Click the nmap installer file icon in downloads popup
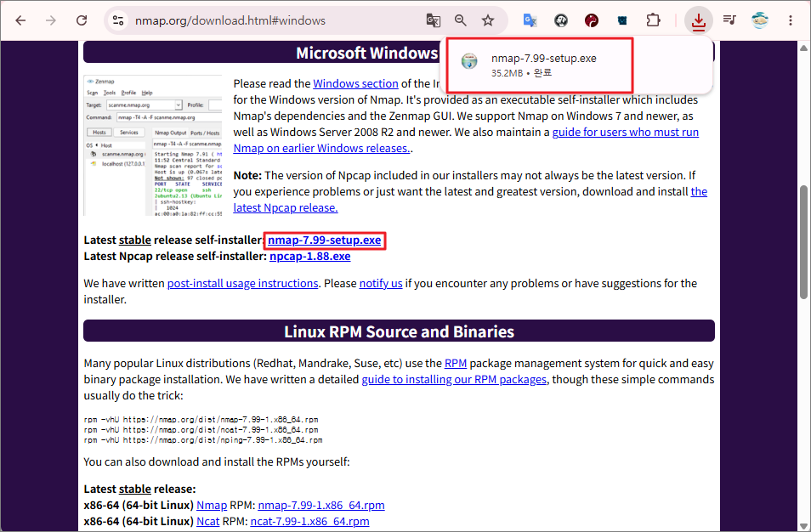The height and width of the screenshot is (532, 811). [469, 61]
